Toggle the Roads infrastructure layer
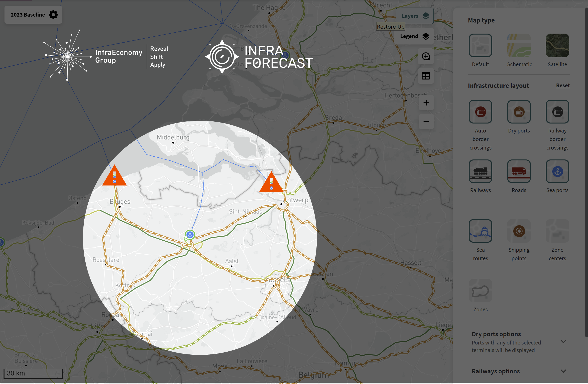Screen dimensions: 588x384 point(519,171)
